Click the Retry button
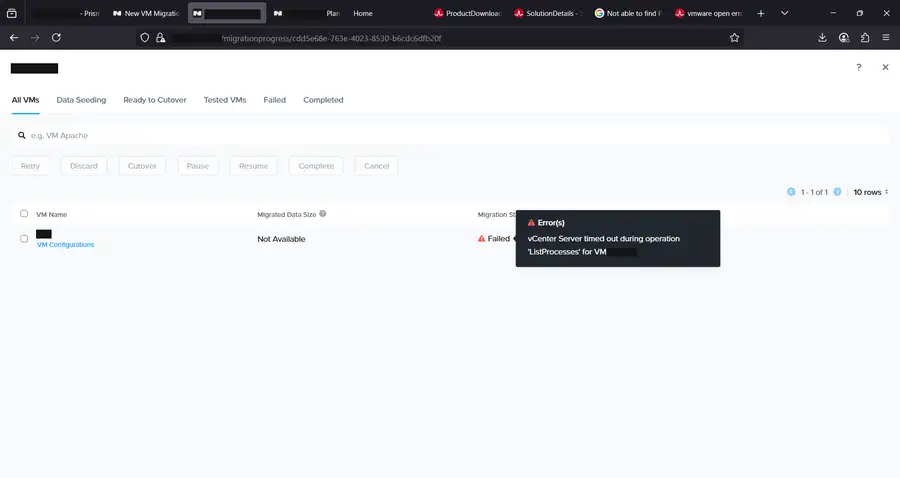The height and width of the screenshot is (478, 900). (30, 166)
